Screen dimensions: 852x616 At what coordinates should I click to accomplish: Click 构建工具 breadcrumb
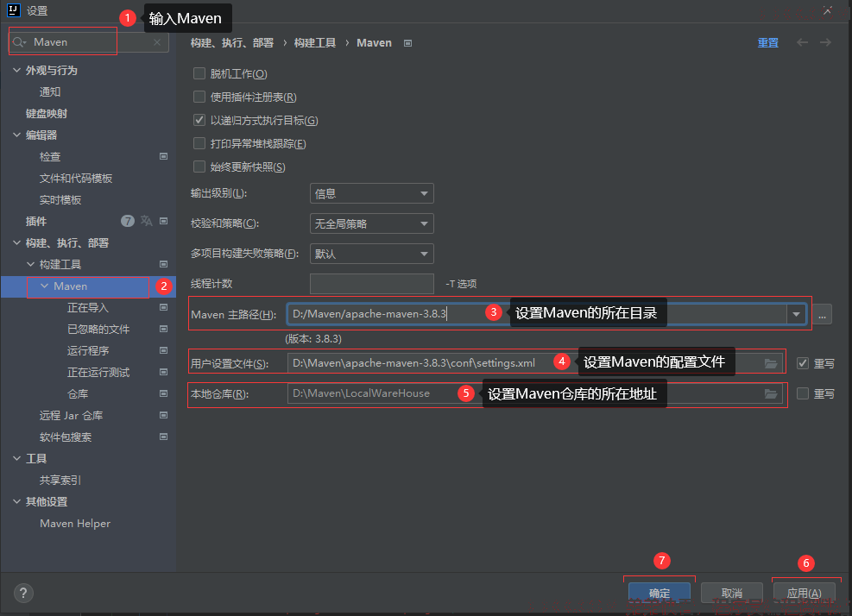[x=315, y=43]
